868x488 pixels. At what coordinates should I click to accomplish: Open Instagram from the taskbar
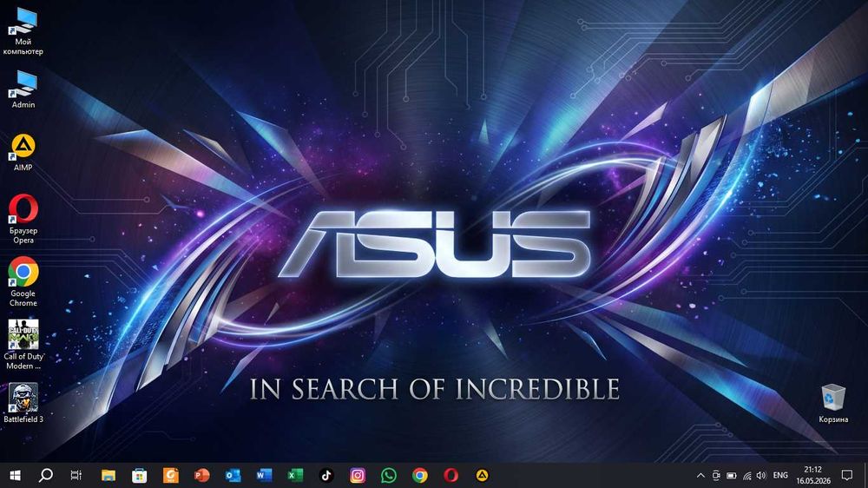click(358, 475)
